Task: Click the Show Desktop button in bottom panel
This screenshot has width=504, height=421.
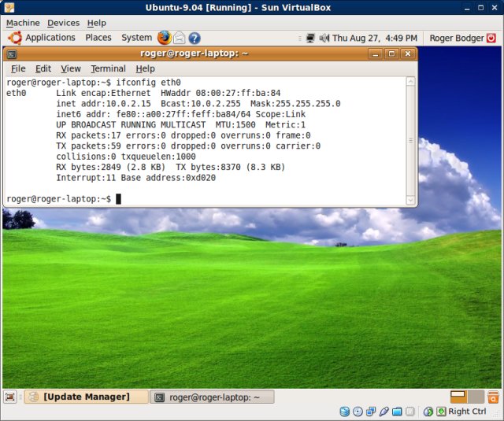Action: 10,397
